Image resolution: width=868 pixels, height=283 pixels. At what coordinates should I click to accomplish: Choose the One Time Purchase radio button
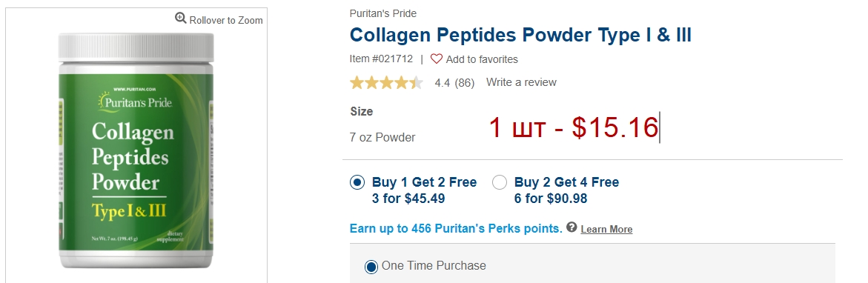(371, 267)
